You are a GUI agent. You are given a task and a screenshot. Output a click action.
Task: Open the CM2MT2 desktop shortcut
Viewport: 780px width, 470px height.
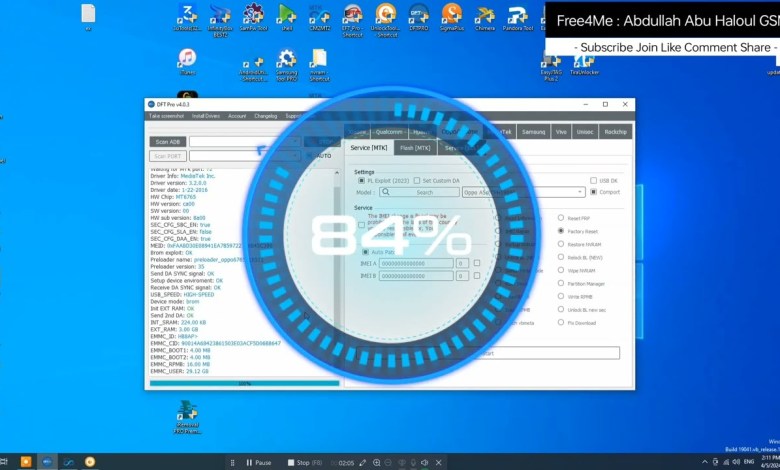tap(319, 16)
